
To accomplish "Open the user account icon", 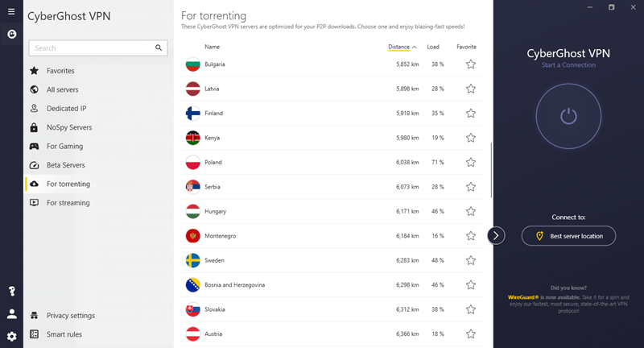I will pyautogui.click(x=12, y=314).
